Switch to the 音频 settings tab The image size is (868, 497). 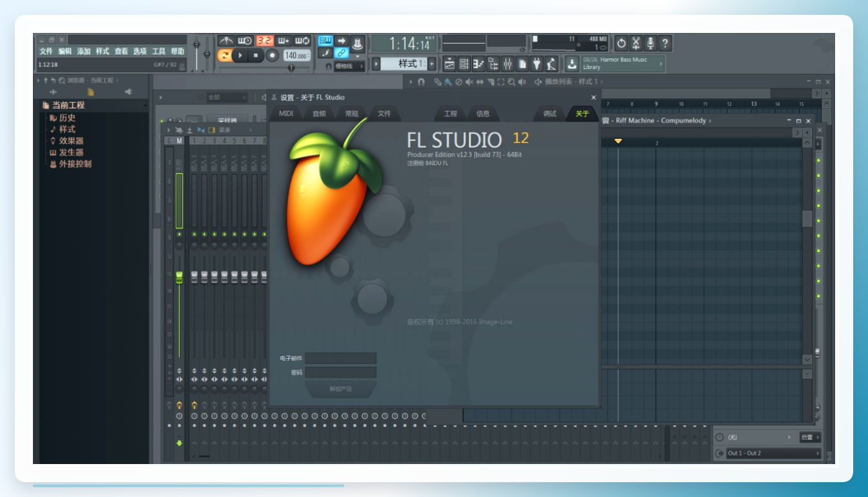click(319, 114)
